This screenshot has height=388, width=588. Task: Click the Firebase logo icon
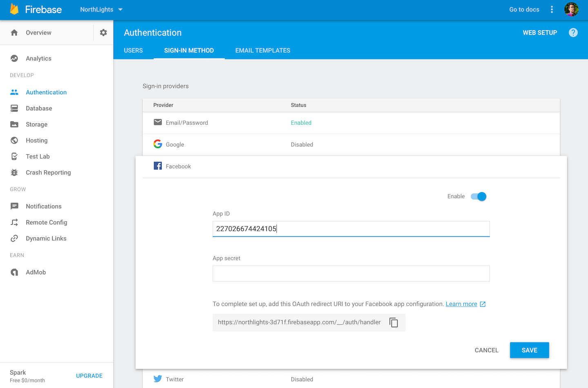click(x=14, y=9)
